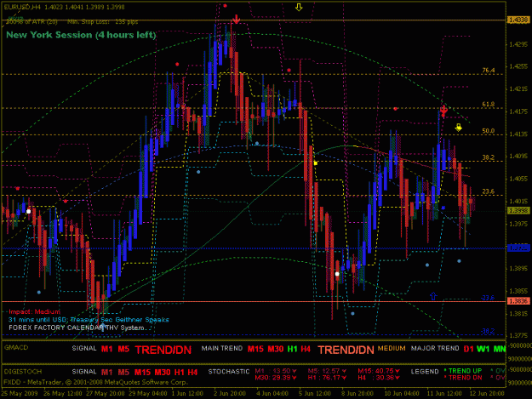
Task: Select the blue price tag on the axis
Action: (x=518, y=248)
